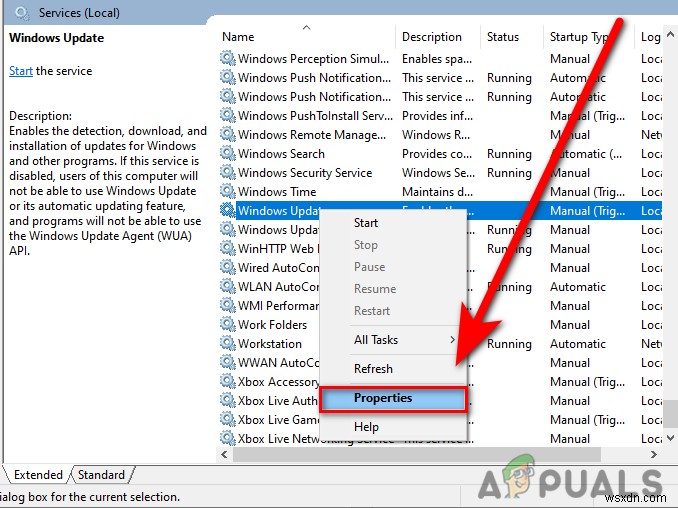
Task: Click the Windows Perception Simul... service gear icon
Action: [x=227, y=58]
